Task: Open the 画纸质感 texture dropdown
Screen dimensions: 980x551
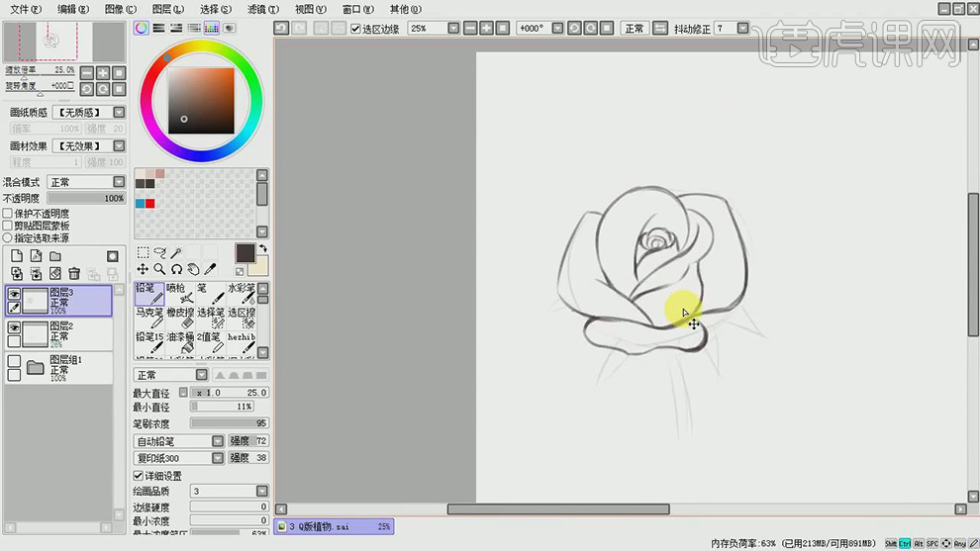Action: coord(119,113)
